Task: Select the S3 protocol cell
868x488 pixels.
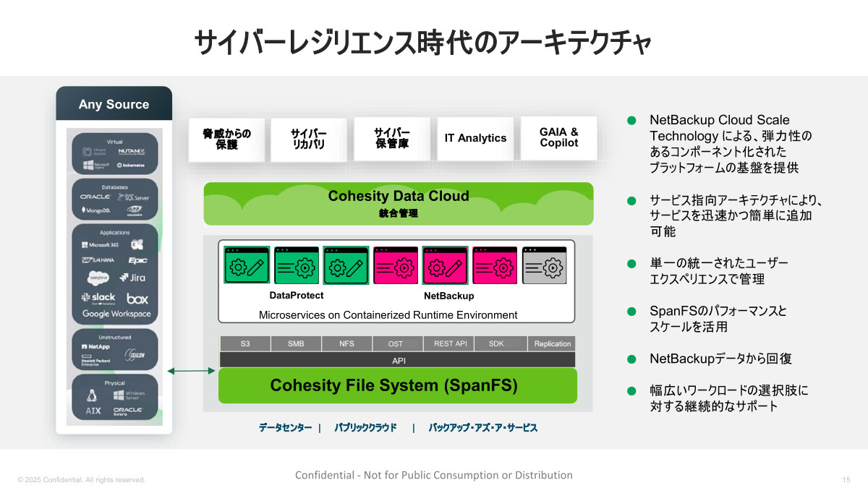Action: (x=245, y=343)
